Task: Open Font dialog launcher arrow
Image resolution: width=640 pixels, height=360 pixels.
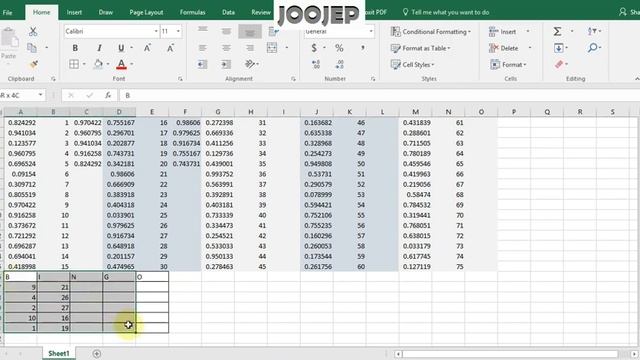Action: coord(180,79)
